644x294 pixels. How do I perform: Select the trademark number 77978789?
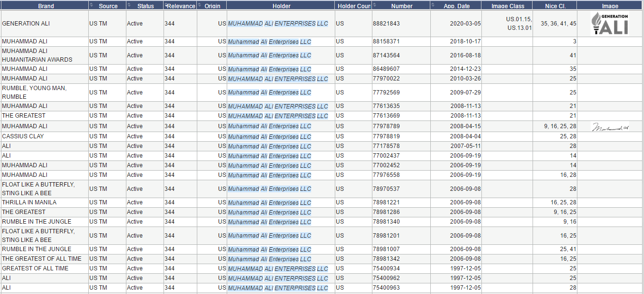[386, 126]
